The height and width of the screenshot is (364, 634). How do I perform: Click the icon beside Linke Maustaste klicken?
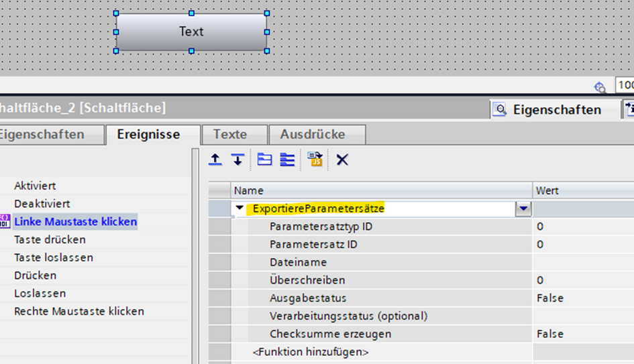click(x=5, y=221)
